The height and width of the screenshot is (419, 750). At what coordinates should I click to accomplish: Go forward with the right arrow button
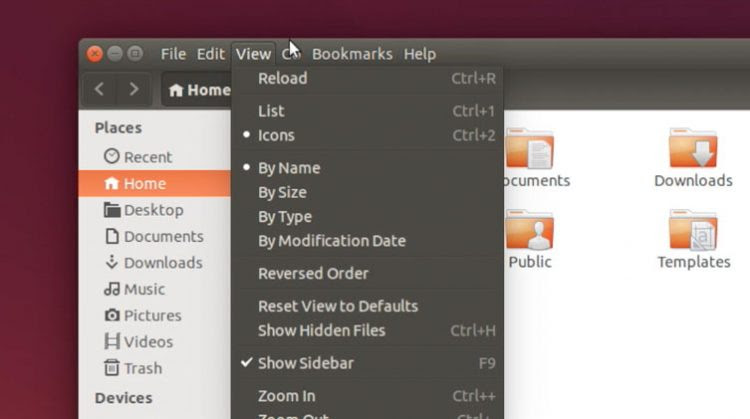point(134,89)
